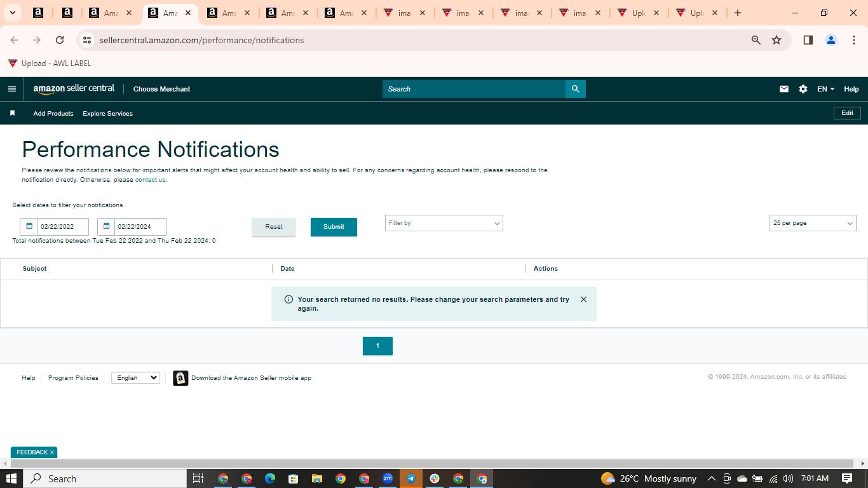Click the search magnifier button in Seller Central

coord(575,89)
